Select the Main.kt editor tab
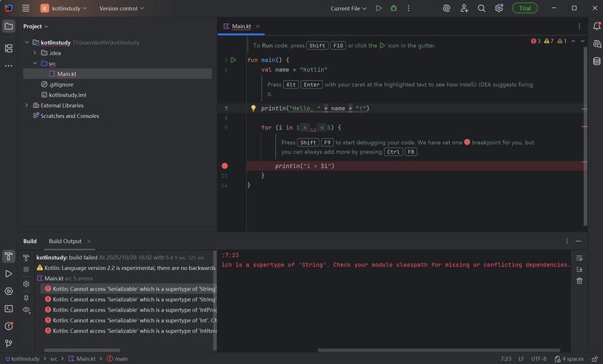Viewport: 603px width, 364px height. pos(241,26)
